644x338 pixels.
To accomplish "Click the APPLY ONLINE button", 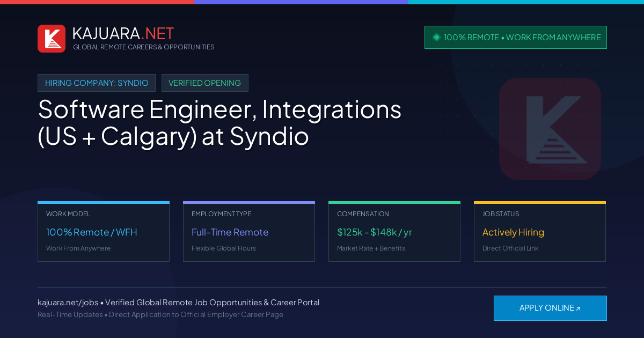I will coord(550,308).
